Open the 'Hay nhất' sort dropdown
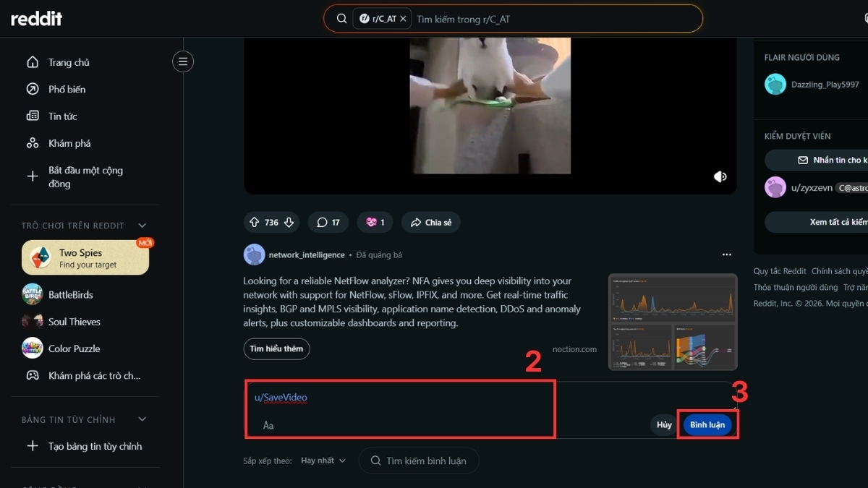868x488 pixels. point(323,461)
